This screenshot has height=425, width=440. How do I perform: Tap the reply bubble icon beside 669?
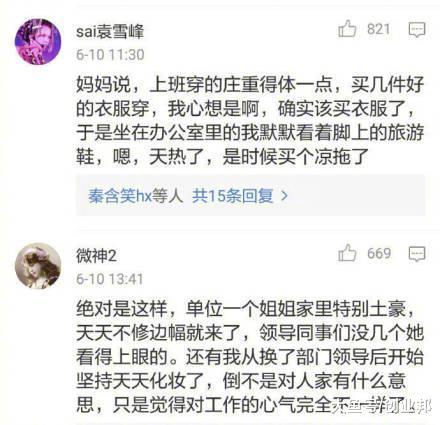tap(417, 254)
